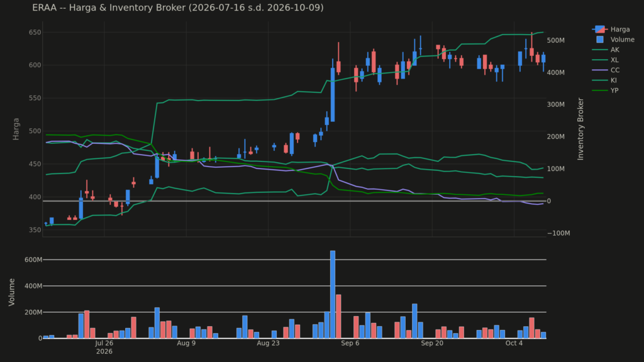644x362 pixels.
Task: Click the large blue candlestick rising to 600
Action: pos(333,95)
